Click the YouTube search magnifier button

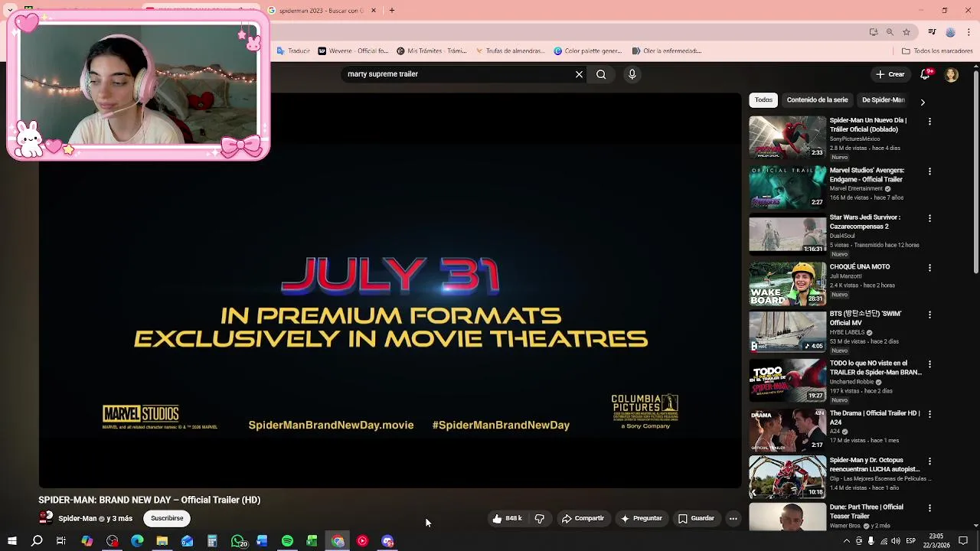(601, 74)
